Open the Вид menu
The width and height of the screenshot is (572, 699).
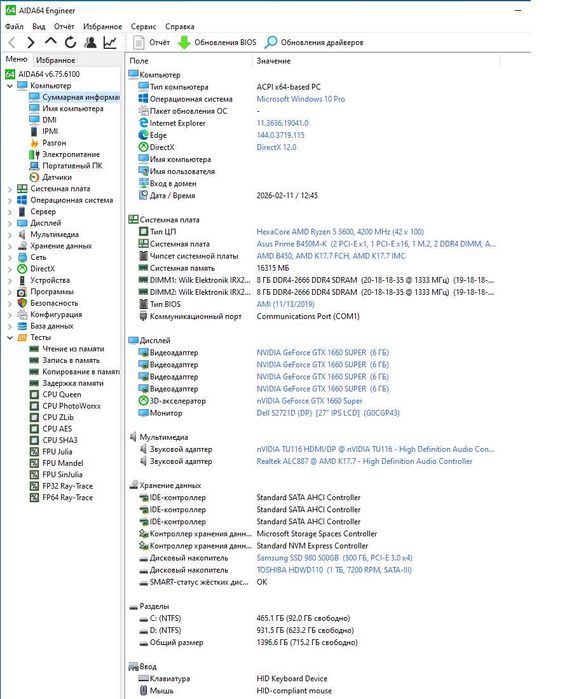[39, 27]
